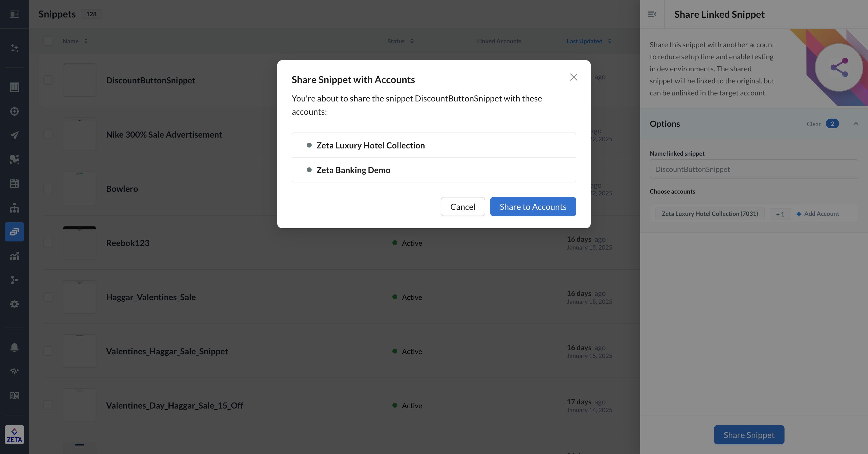Open the data flow sidebar icon
This screenshot has width=868, height=454.
pyautogui.click(x=14, y=280)
